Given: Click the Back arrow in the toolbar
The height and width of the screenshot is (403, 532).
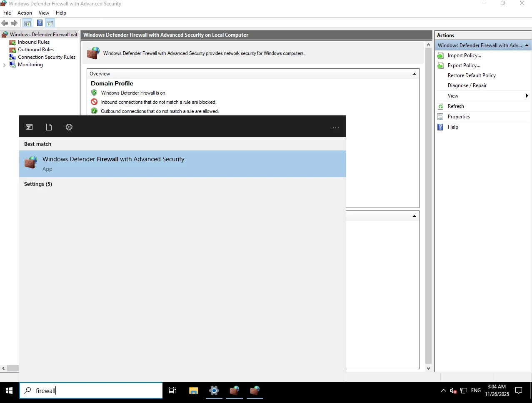Looking at the screenshot, I should coord(5,23).
